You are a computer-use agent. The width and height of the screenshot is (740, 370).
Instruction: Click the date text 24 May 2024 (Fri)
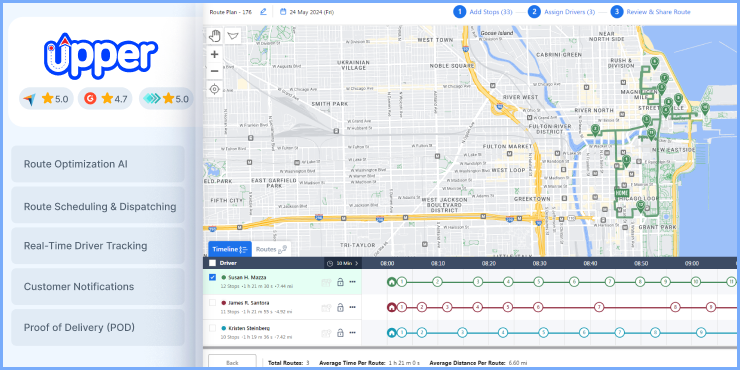(x=311, y=12)
